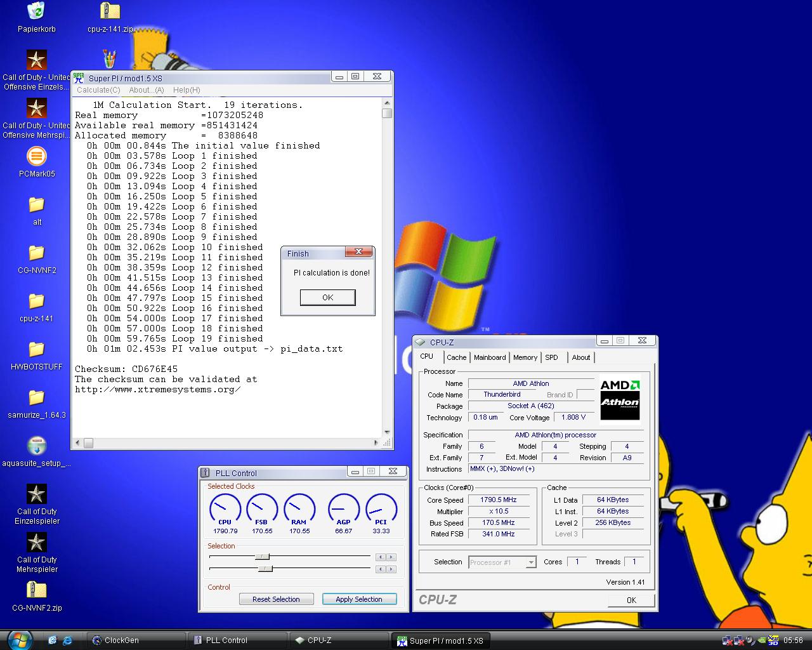Screen dimensions: 812x650
Task: Switch to the SPD tab in CPU-Z
Action: point(552,357)
